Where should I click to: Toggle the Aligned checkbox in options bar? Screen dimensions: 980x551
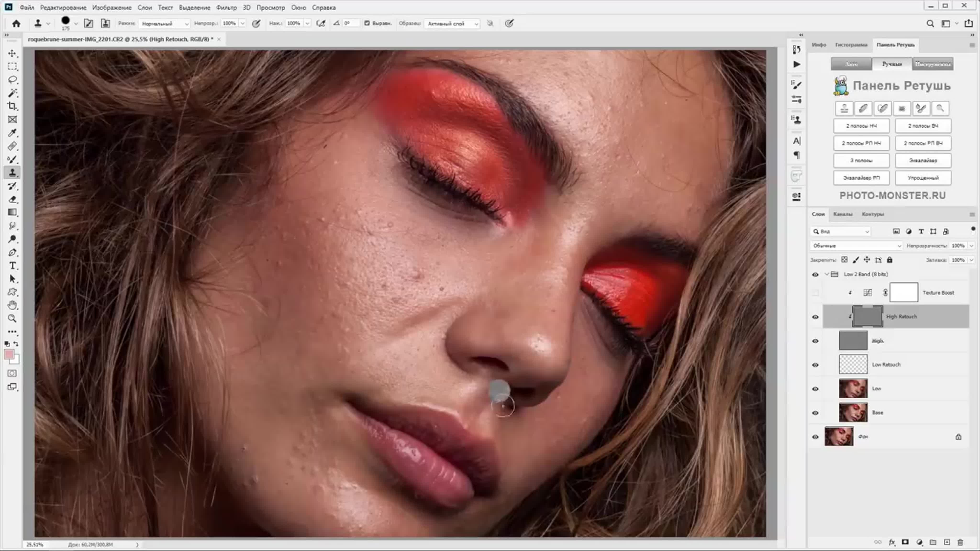tap(367, 23)
